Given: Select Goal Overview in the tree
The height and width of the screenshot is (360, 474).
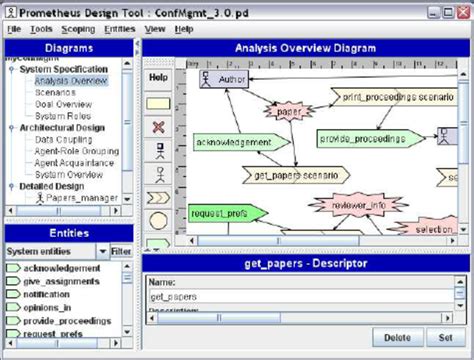Looking at the screenshot, I should [63, 104].
